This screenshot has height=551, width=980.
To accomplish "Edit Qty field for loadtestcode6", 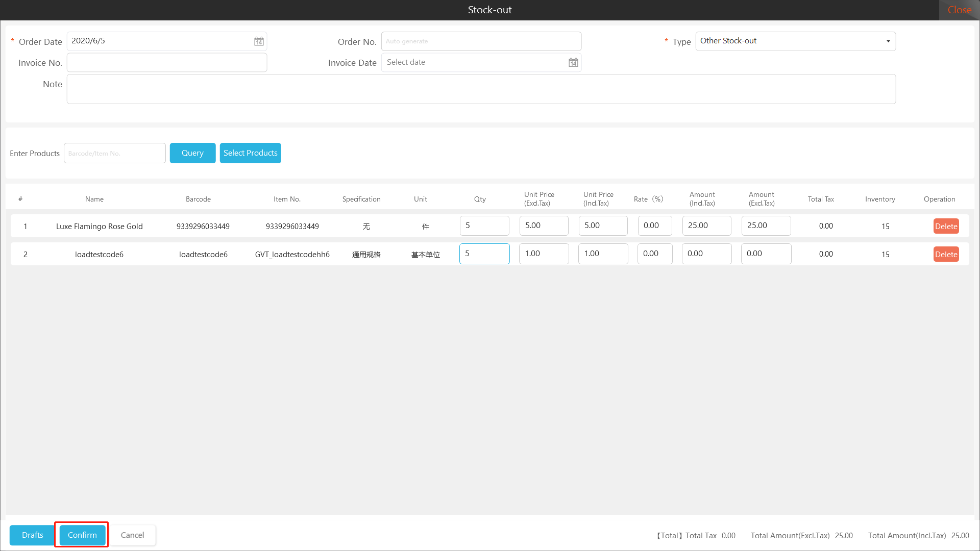I will [484, 254].
